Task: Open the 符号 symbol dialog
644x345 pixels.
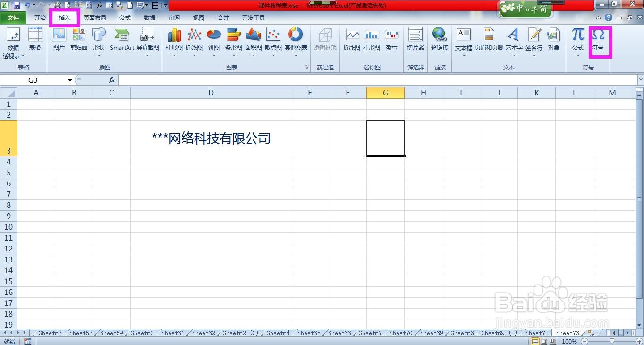Action: point(599,40)
